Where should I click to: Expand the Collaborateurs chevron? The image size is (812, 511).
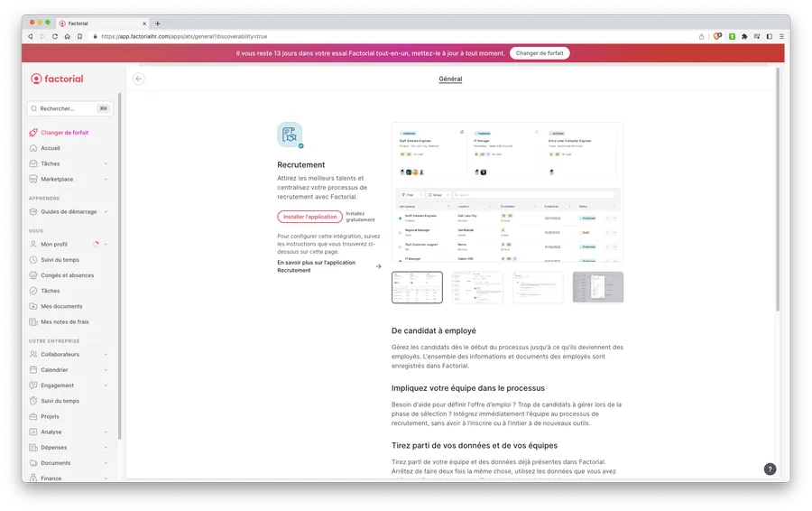click(x=106, y=355)
